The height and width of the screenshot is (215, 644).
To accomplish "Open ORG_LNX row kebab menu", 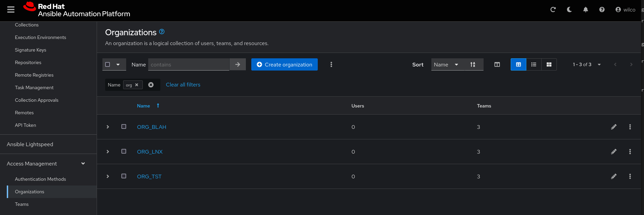I will pyautogui.click(x=630, y=152).
